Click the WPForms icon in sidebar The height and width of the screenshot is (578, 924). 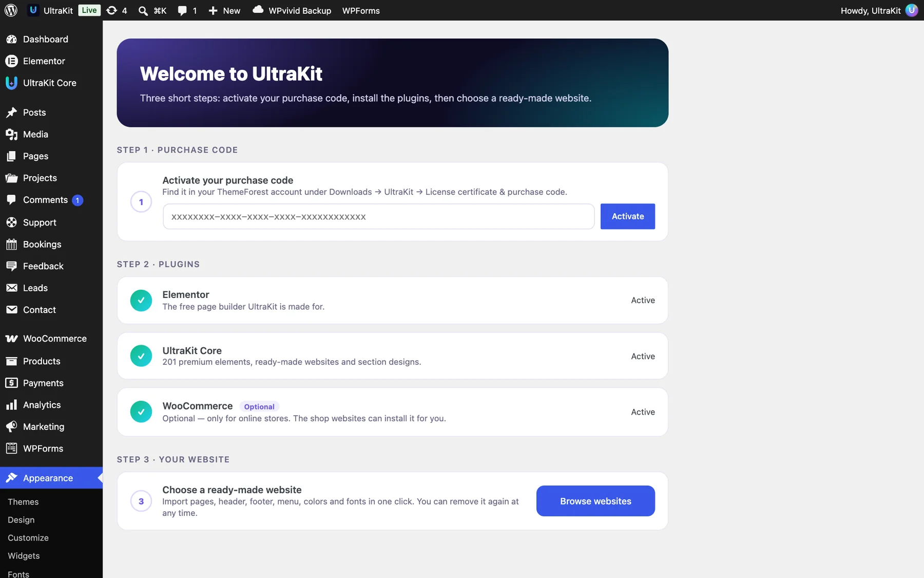(11, 449)
